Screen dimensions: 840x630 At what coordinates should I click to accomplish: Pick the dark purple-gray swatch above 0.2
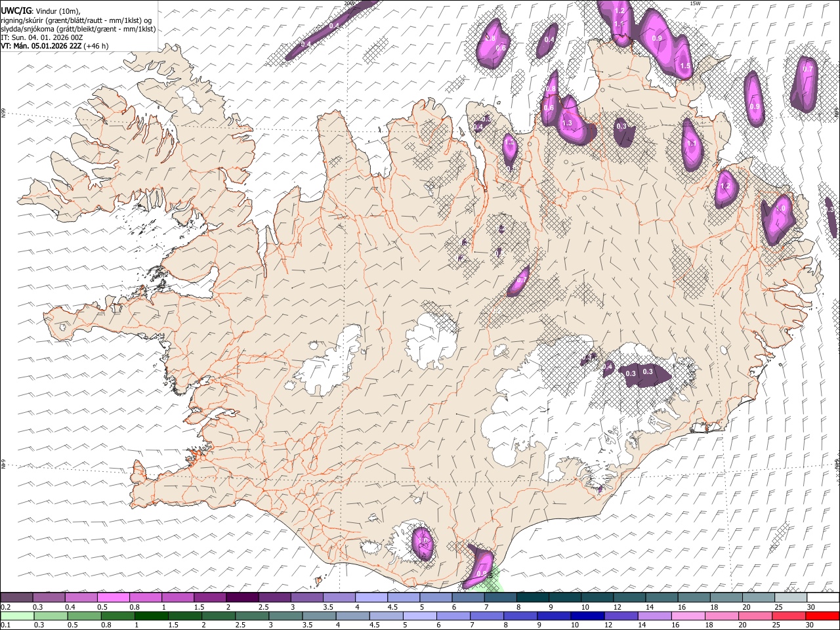coord(16,597)
